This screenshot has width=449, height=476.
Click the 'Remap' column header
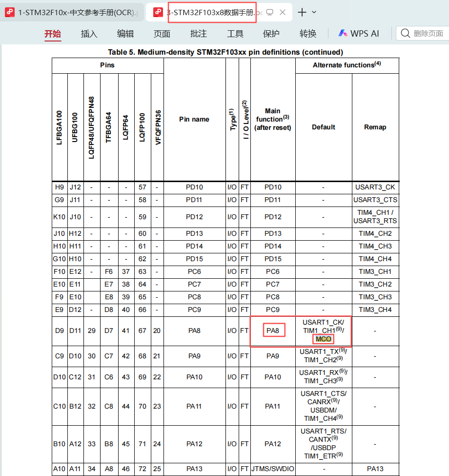[375, 127]
